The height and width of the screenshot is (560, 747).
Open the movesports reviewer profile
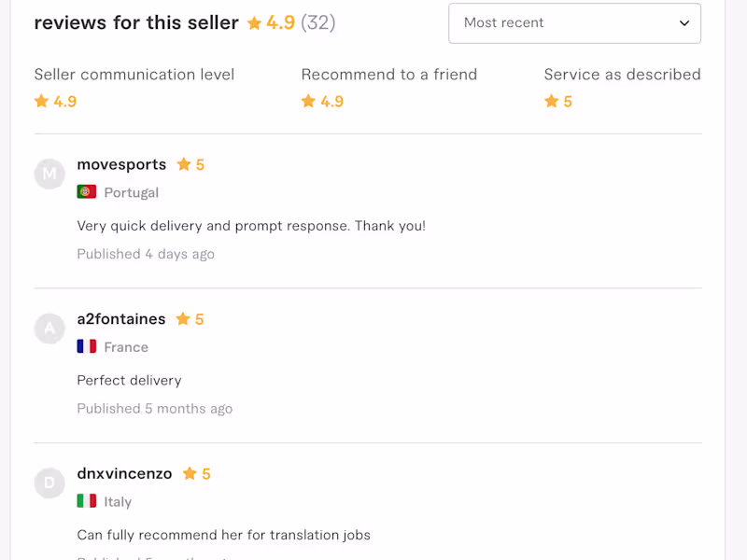tap(121, 164)
